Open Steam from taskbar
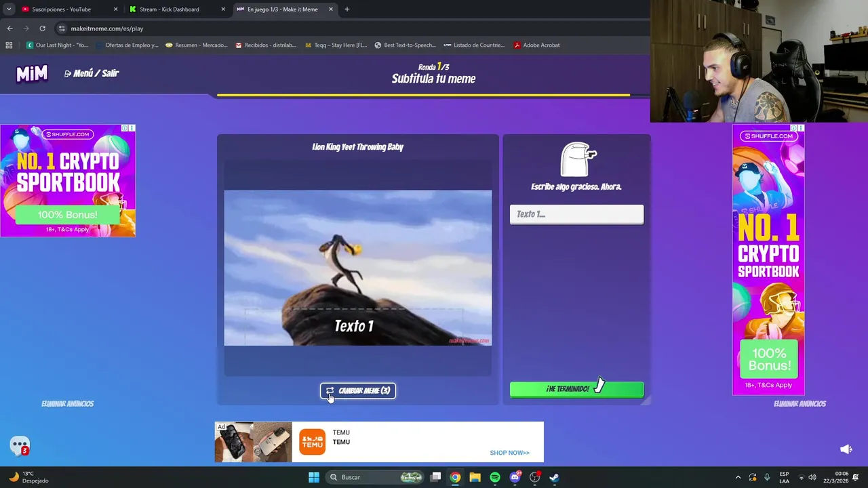This screenshot has width=868, height=488. (554, 477)
